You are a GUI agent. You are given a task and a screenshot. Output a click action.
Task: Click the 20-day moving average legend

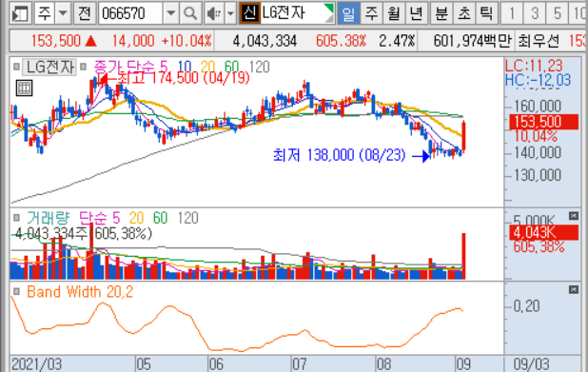click(207, 68)
